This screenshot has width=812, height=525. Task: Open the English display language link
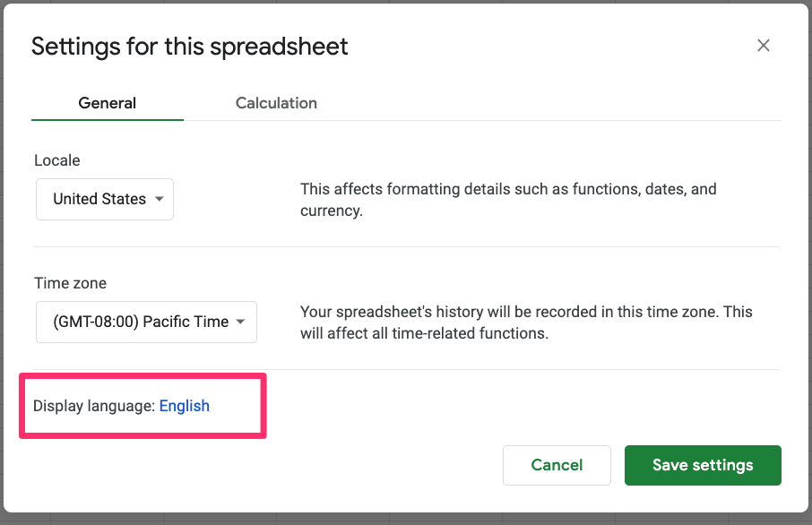coord(185,406)
